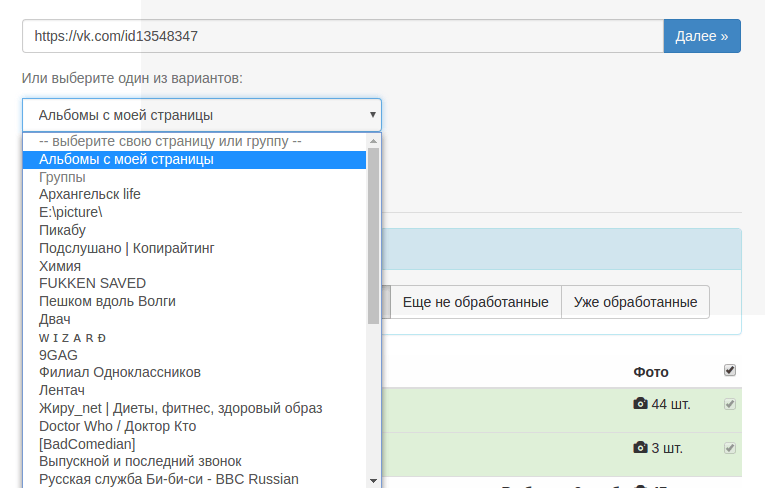This screenshot has width=765, height=488.
Task: Select 9GAG group option
Action: pos(194,355)
